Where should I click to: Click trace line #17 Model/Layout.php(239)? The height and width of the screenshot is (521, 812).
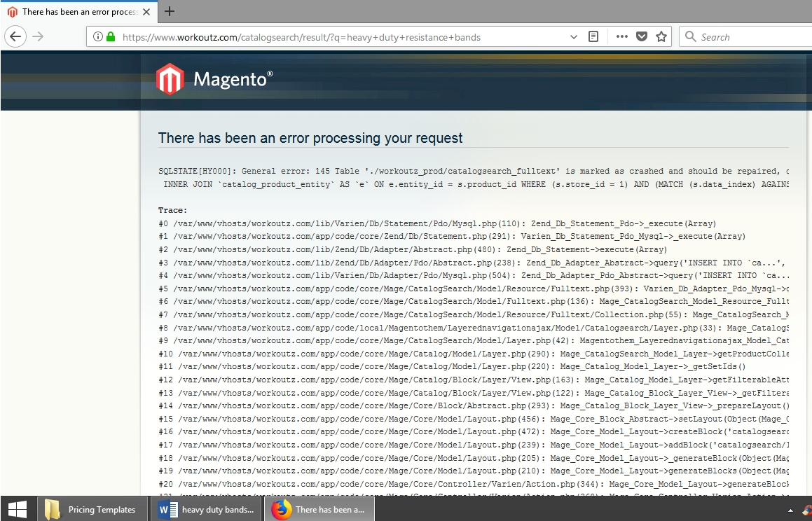point(474,445)
